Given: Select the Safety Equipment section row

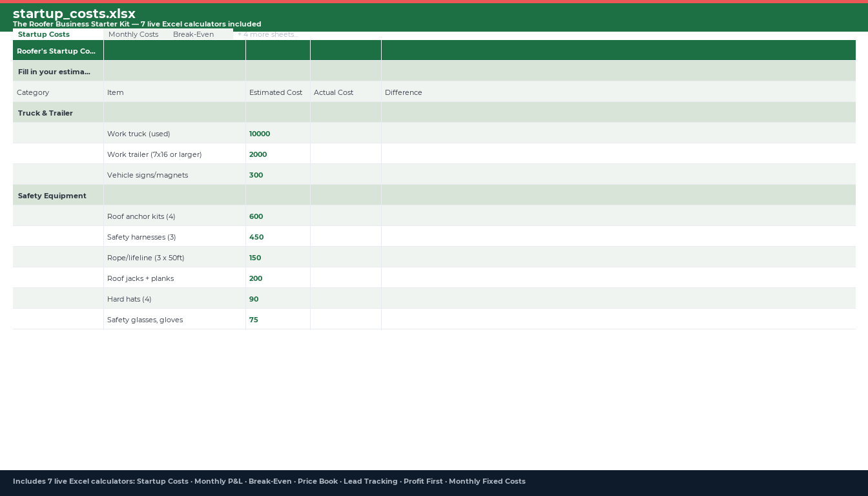Looking at the screenshot, I should click(434, 195).
